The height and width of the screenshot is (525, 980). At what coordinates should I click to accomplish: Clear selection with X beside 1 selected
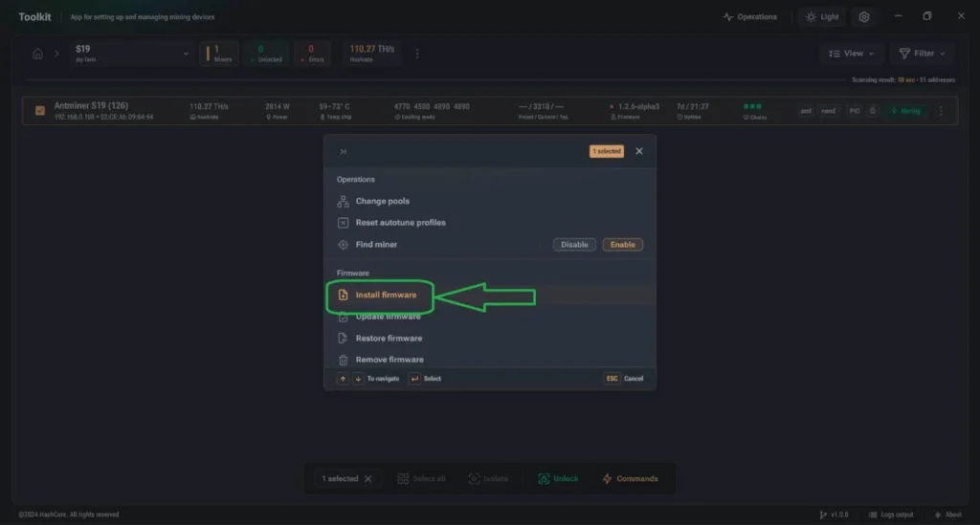tap(368, 479)
